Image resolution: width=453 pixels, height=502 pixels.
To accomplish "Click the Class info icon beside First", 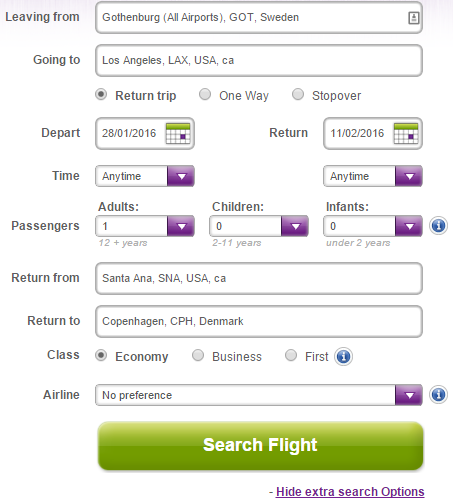I will point(344,357).
